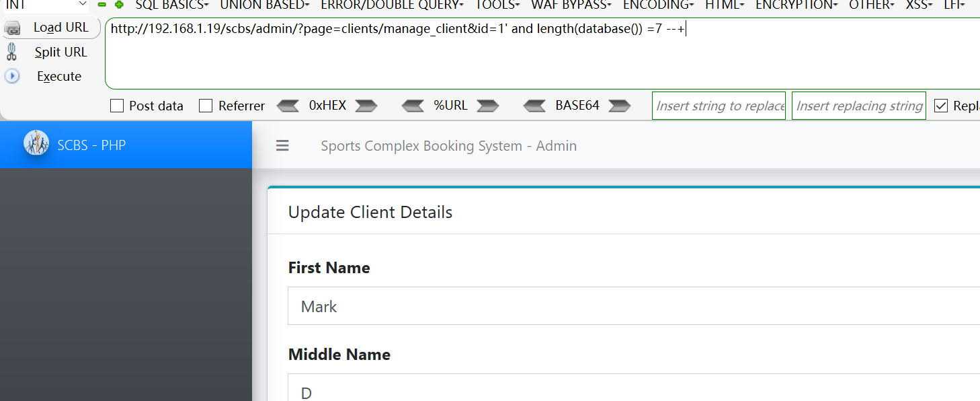Open the INT dropdown selector
980x401 pixels.
coord(45,5)
